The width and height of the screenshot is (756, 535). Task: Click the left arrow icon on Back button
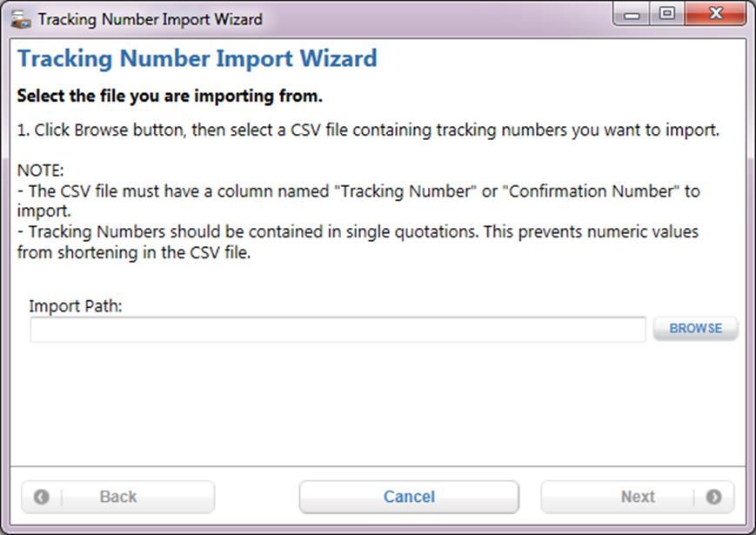(42, 497)
